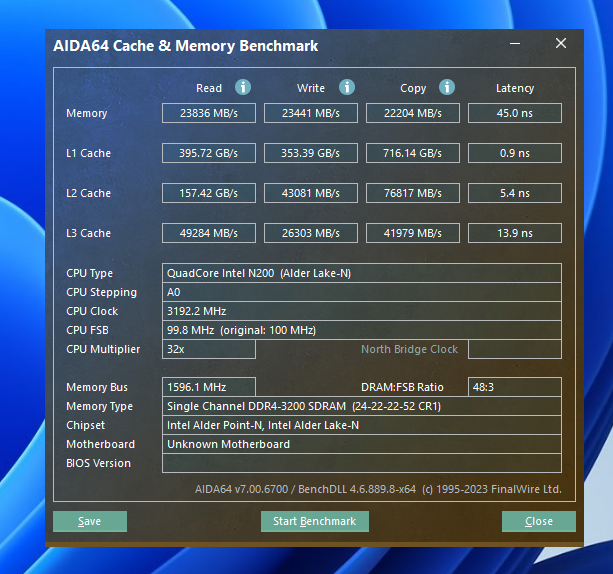Click the L1 Cache write value 353.39 GB/s
This screenshot has width=613, height=574.
[311, 153]
